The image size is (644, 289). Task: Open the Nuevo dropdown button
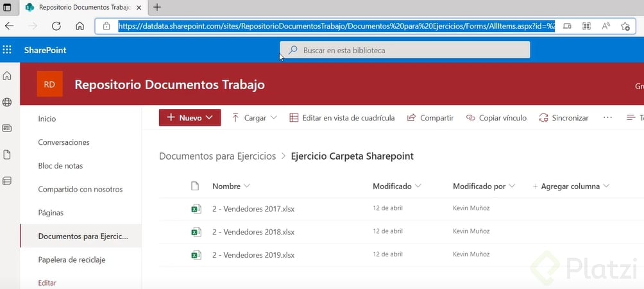[x=190, y=118]
